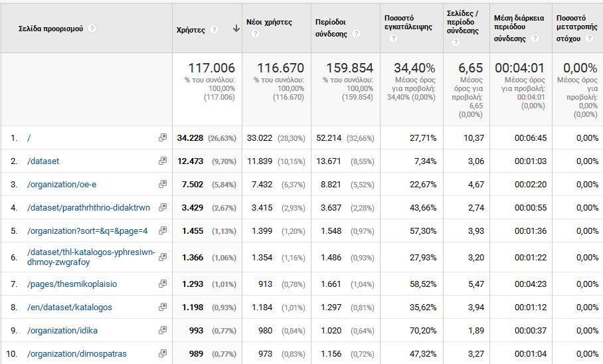Select users value 12.473 for /dataset

pos(190,161)
